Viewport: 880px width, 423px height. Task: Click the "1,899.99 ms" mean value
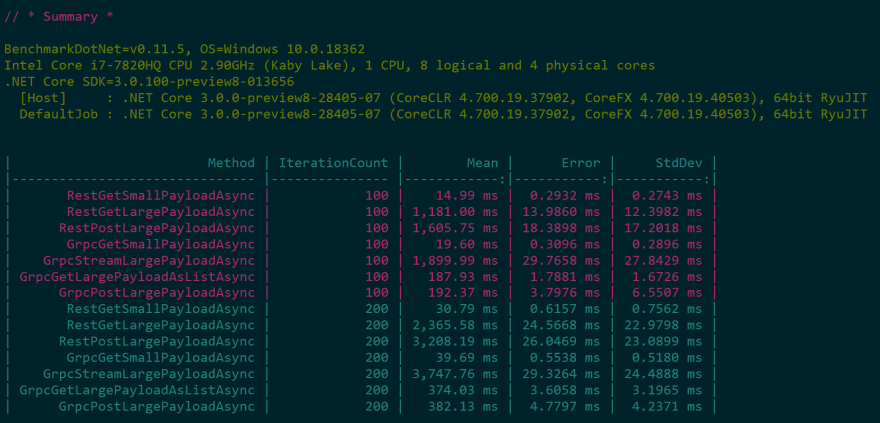[x=455, y=261]
